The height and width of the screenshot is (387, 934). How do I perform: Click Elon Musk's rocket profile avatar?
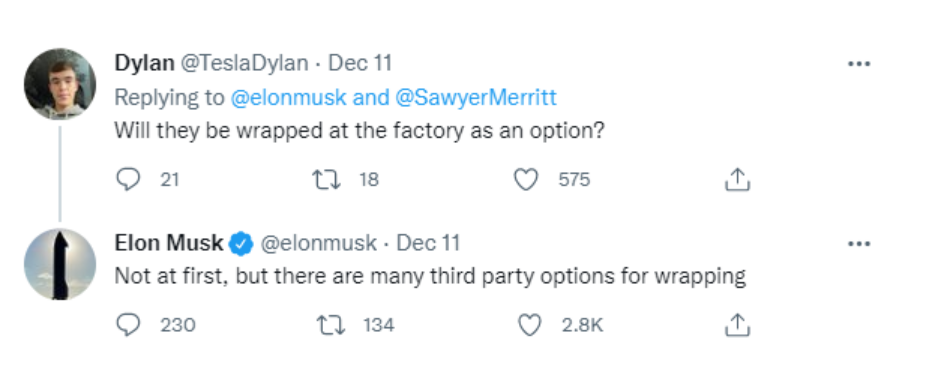[60, 264]
